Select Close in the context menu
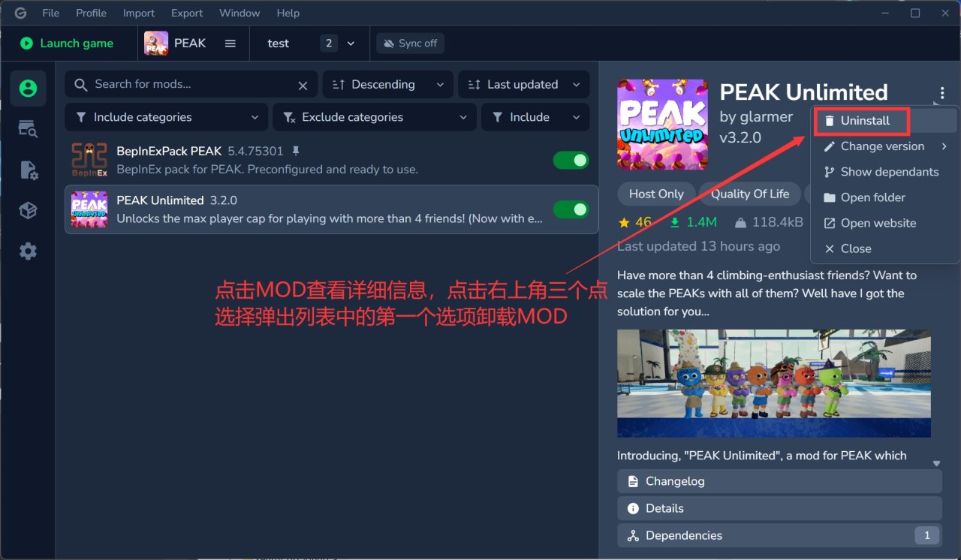 884,248
